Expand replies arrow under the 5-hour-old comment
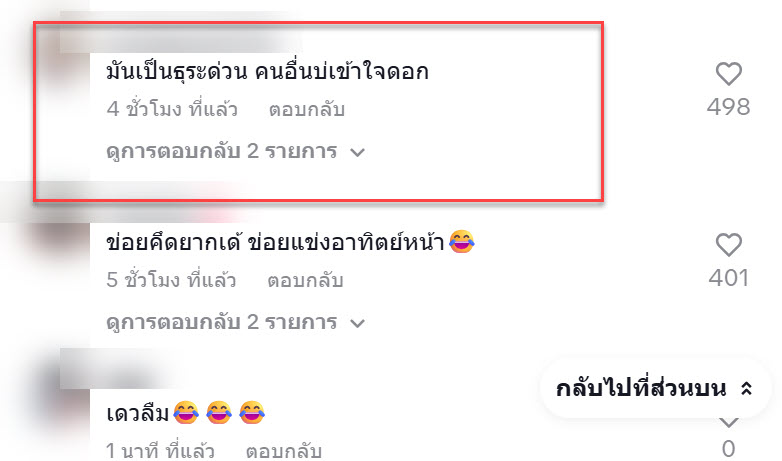This screenshot has height=461, width=782. [358, 323]
